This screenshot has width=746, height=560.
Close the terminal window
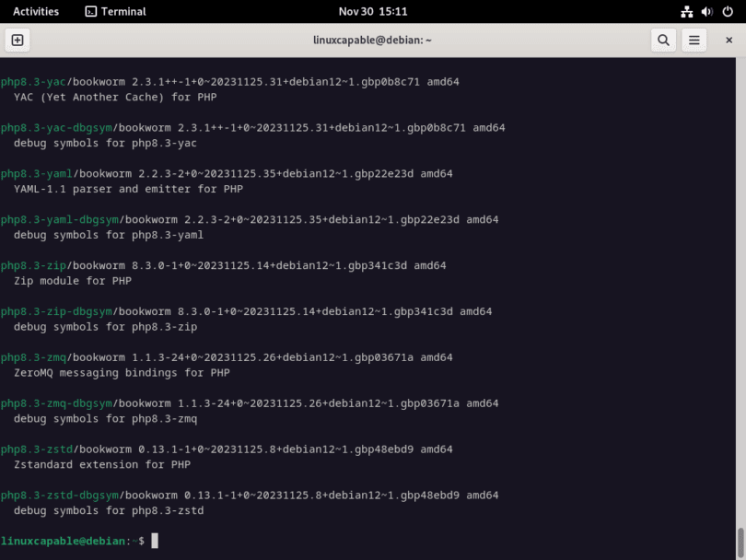click(729, 40)
